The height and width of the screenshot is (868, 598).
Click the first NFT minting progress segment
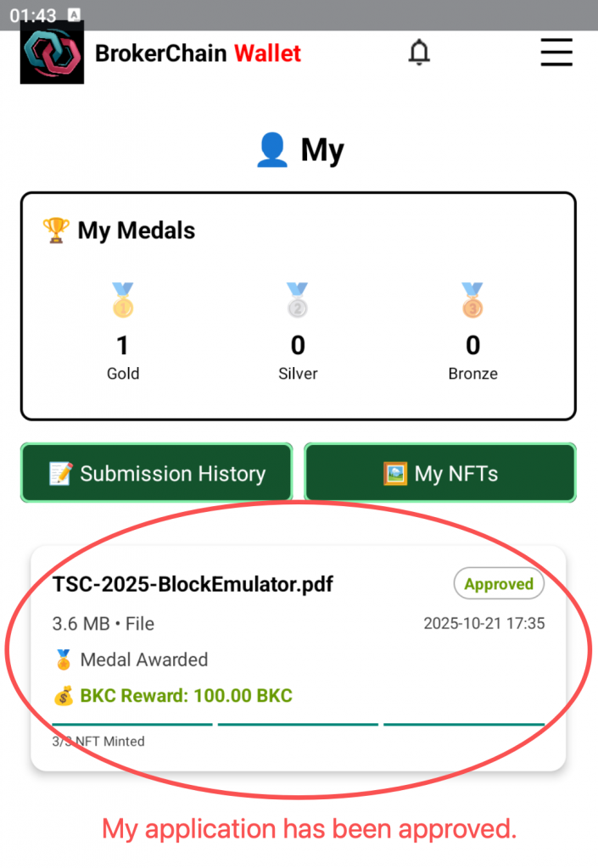(132, 725)
